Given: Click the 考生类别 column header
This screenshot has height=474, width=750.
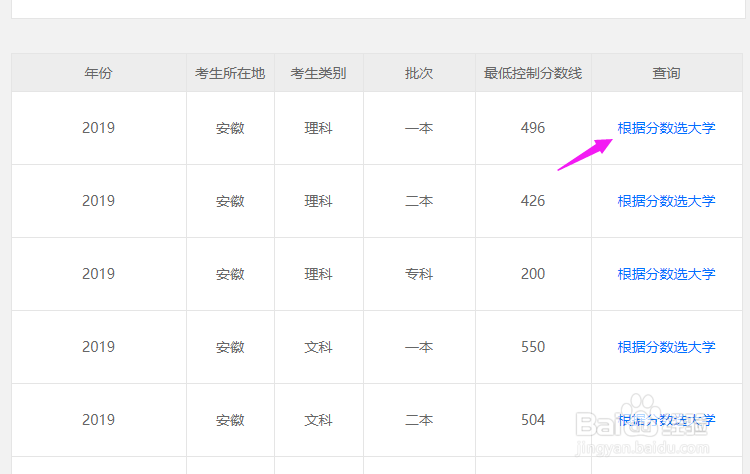Looking at the screenshot, I should (319, 73).
